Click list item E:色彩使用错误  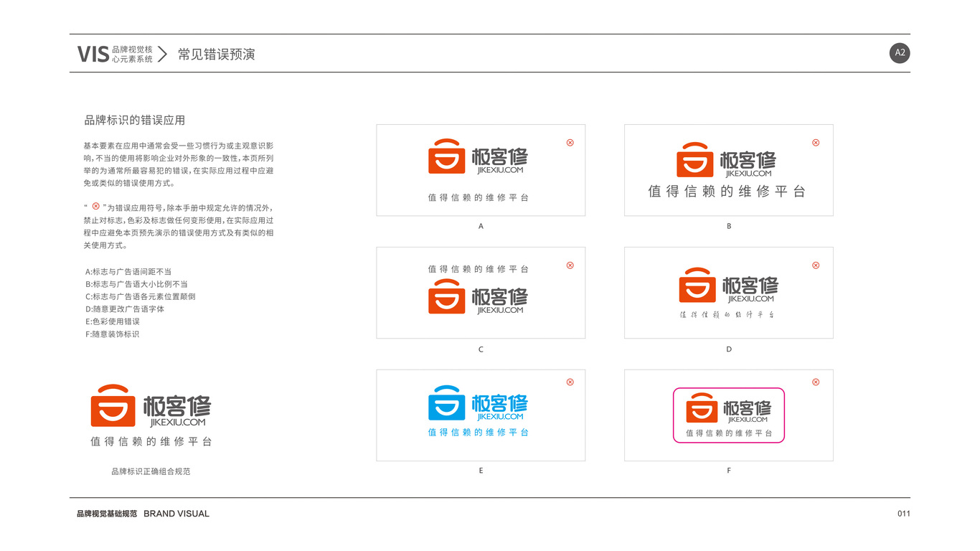[x=113, y=321]
